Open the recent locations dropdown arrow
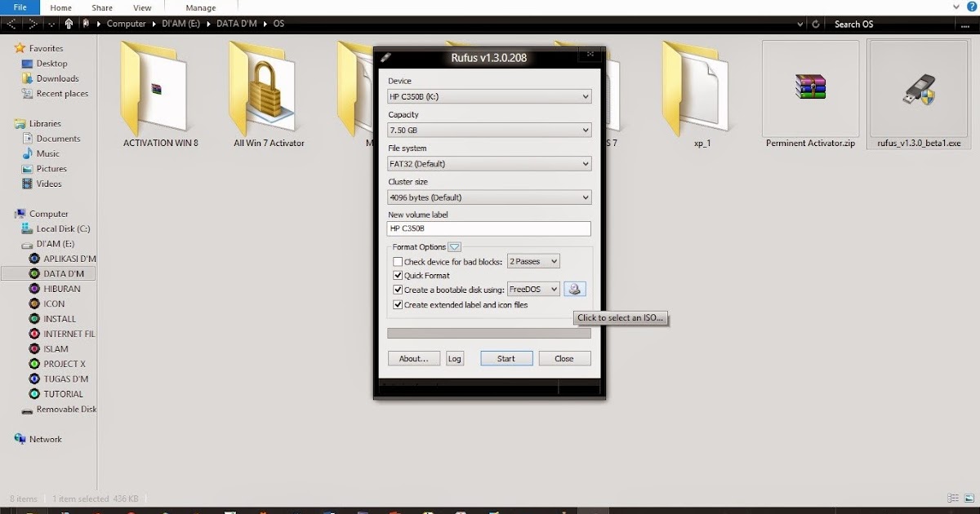 51,24
